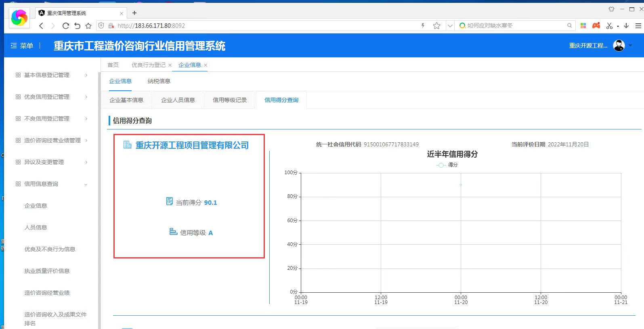Open 企业信息 in the sidebar
The height and width of the screenshot is (329, 644).
tap(36, 206)
